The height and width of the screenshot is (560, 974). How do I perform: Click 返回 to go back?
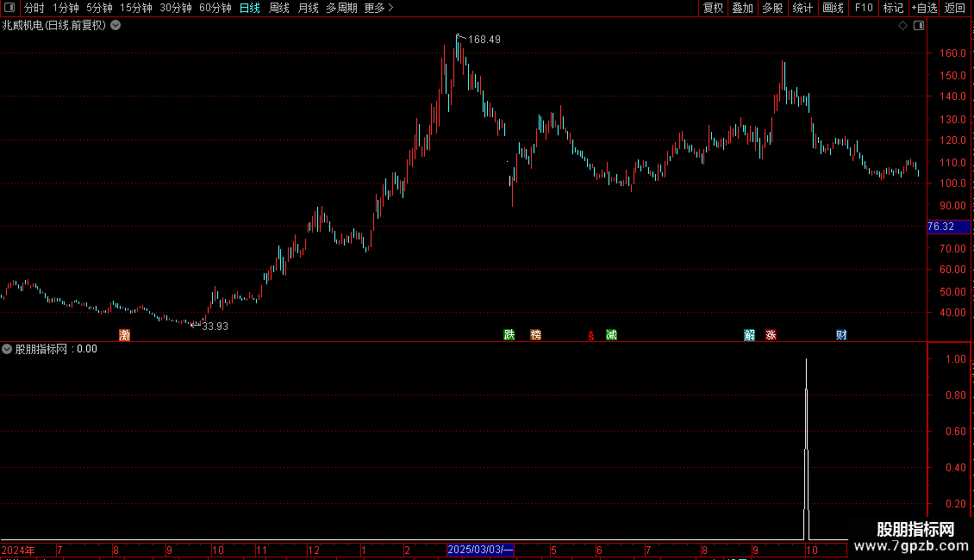[955, 8]
